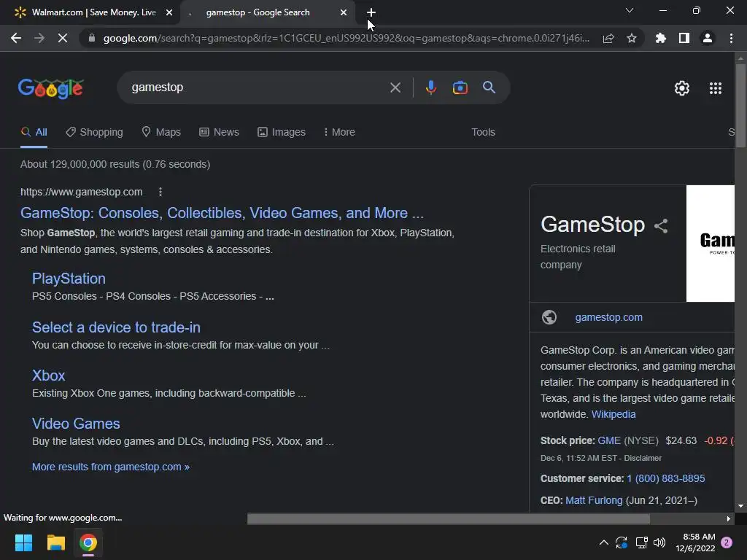Open the Chrome profile avatar
Viewport: 747px width, 560px height.
pos(708,38)
